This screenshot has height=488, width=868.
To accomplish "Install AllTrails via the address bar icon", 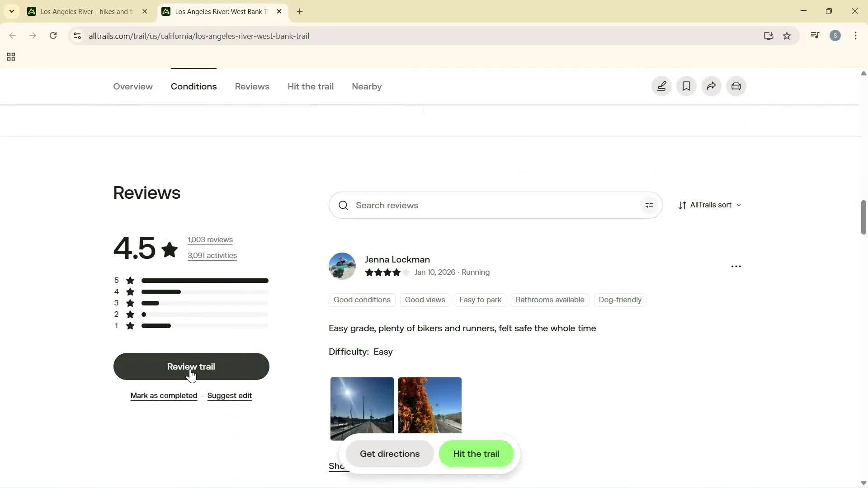I will pos(768,36).
